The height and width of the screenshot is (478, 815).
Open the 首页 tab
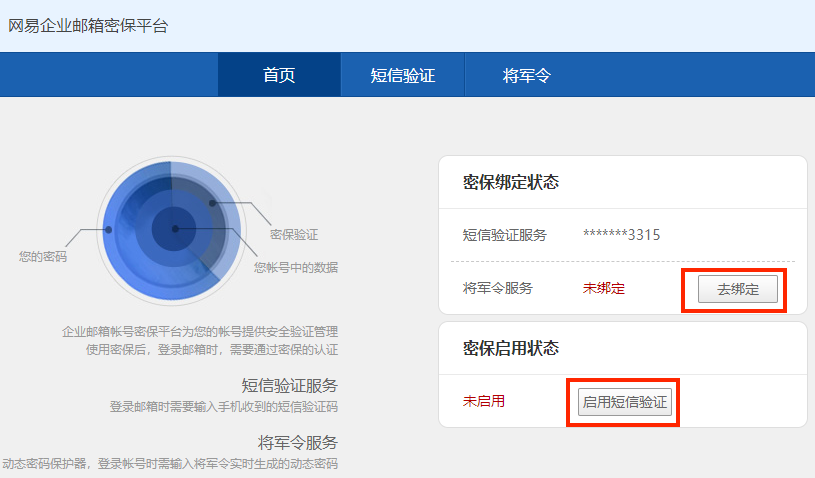(x=279, y=75)
